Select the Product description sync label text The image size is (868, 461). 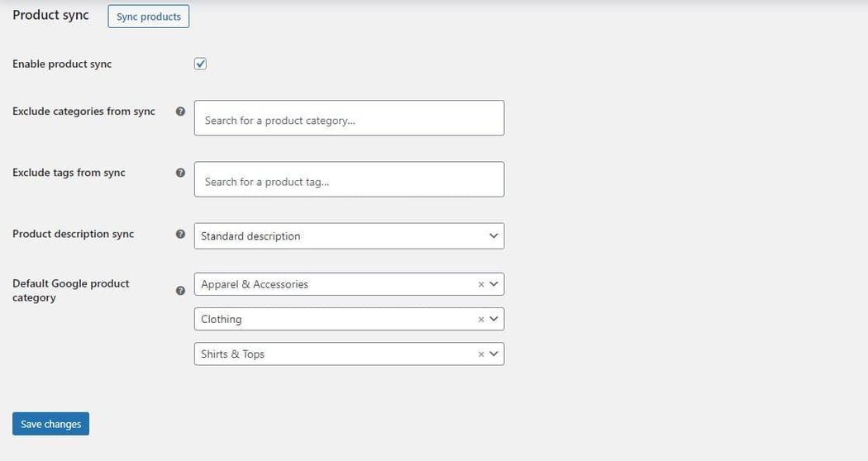pos(73,235)
